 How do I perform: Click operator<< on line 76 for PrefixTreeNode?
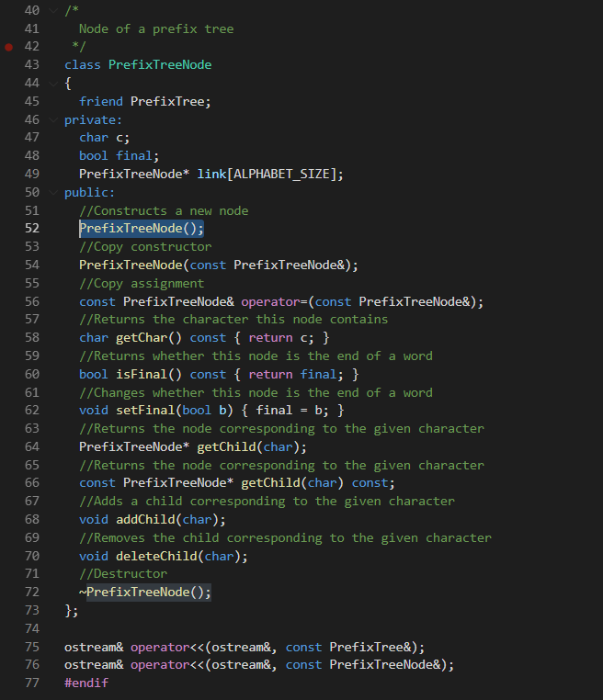[167, 665]
